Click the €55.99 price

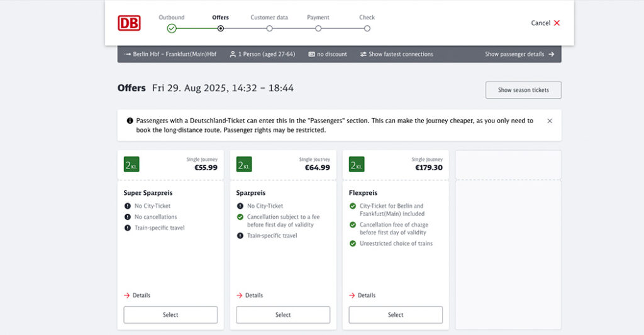pos(206,167)
